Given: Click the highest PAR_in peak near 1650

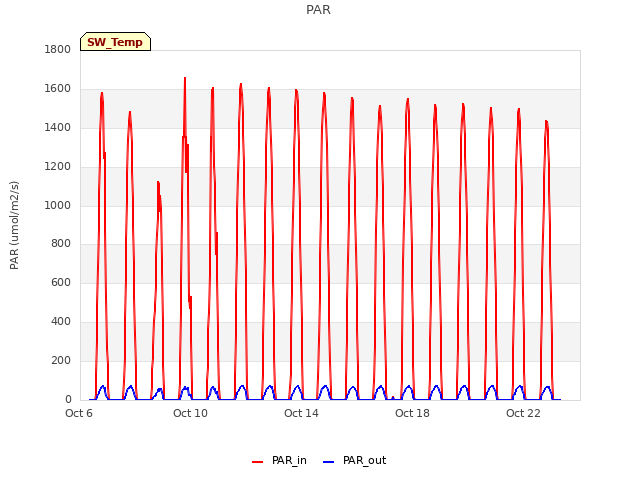Looking at the screenshot, I should point(185,78).
